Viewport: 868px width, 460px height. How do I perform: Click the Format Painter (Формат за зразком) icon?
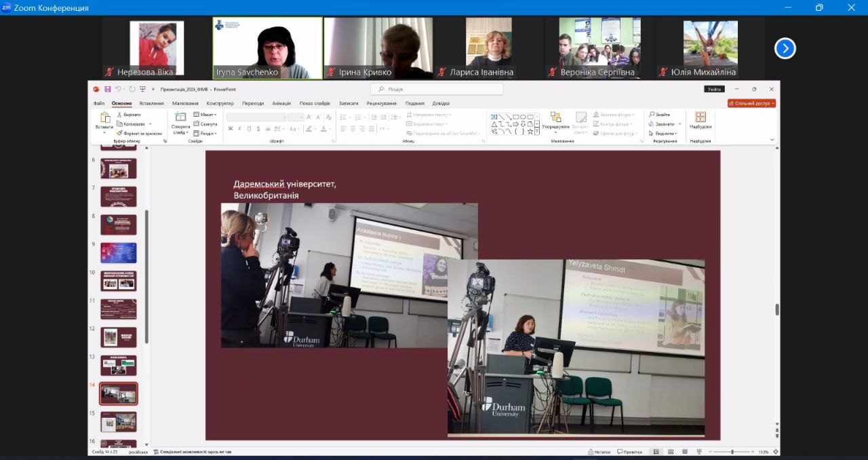[119, 133]
